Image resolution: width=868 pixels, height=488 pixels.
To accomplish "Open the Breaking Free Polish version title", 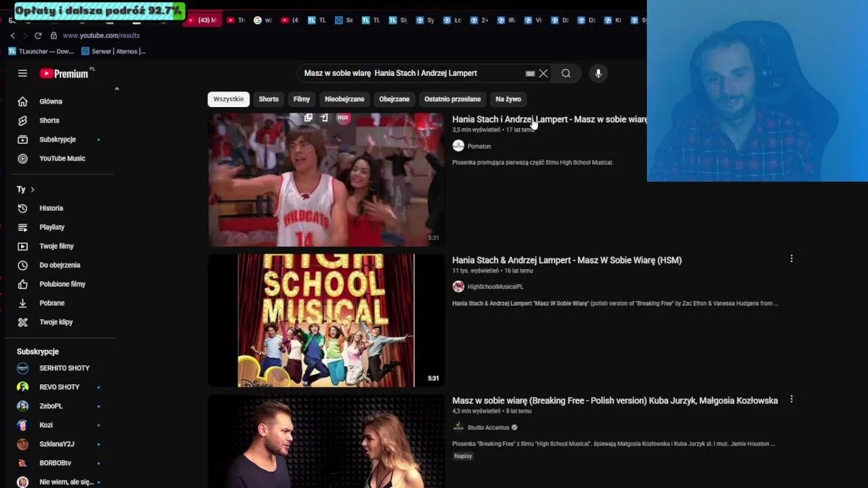I will tap(615, 401).
